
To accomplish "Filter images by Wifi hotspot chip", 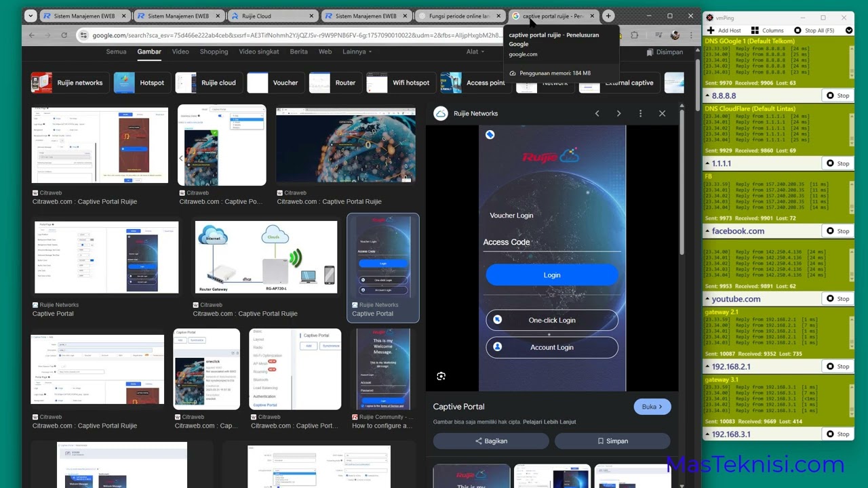I will [400, 83].
